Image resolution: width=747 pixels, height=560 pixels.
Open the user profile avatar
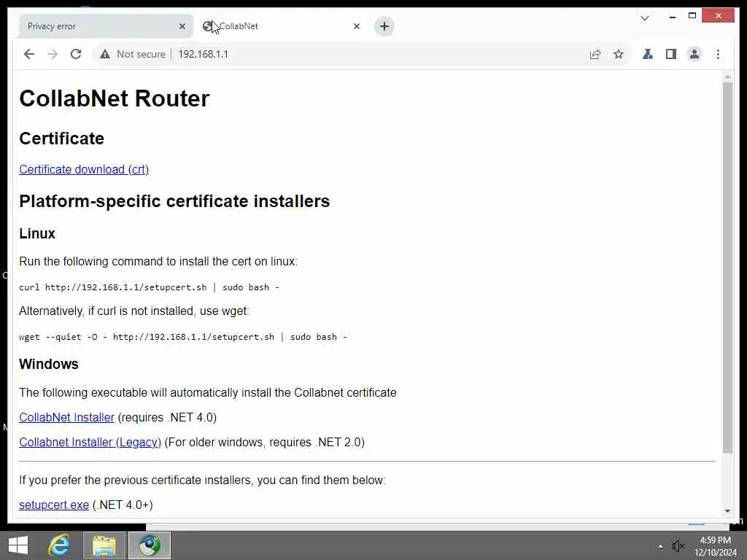coord(694,54)
